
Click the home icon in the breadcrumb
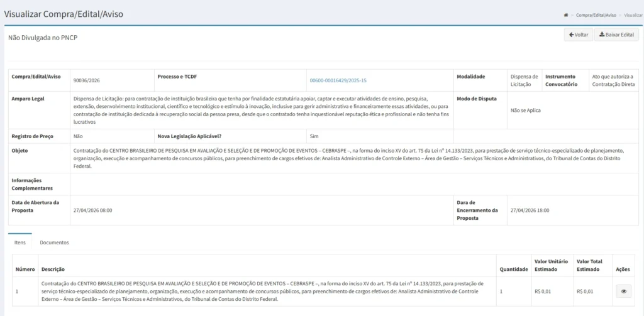click(566, 15)
